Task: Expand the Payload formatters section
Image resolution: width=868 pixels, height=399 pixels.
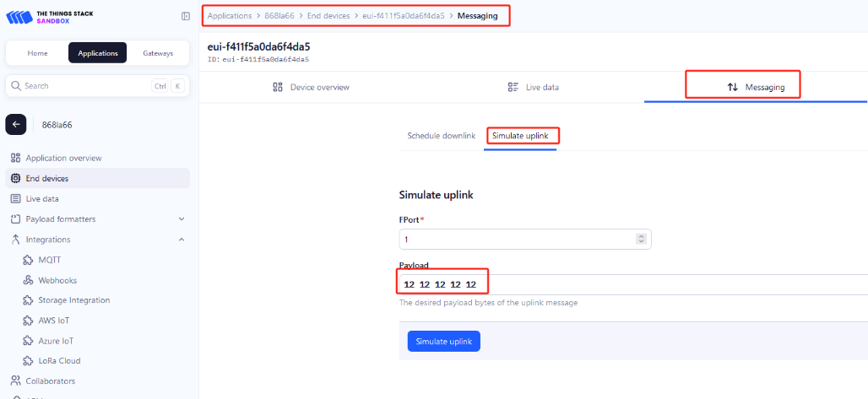Action: (181, 219)
